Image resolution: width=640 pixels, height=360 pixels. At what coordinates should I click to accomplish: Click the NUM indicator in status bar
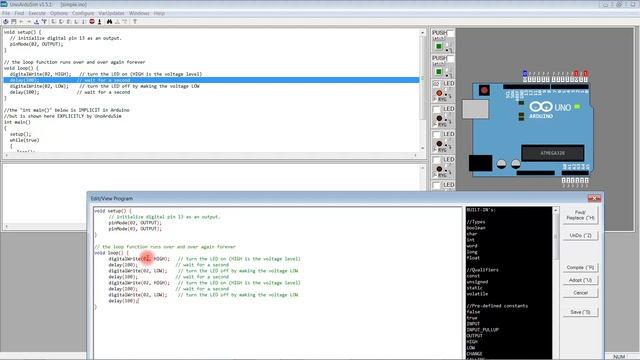click(x=619, y=357)
